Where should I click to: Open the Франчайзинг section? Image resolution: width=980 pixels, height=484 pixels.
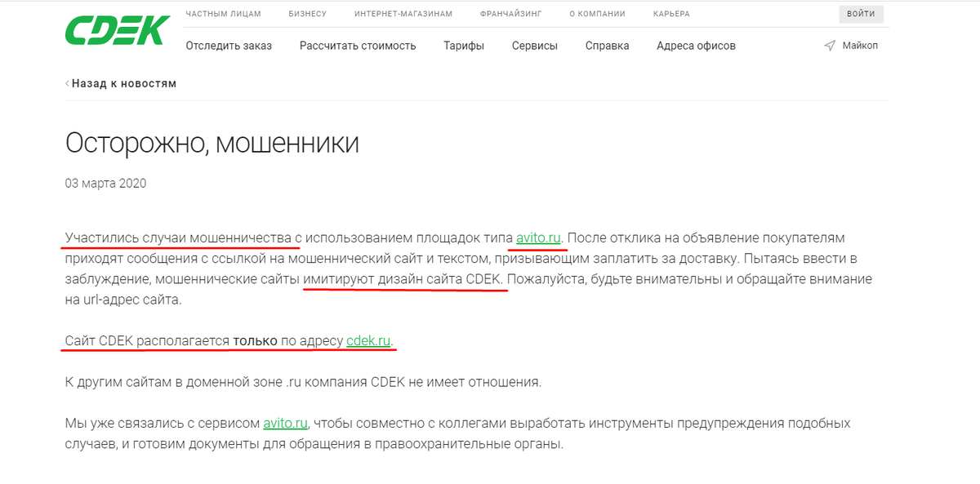click(510, 14)
